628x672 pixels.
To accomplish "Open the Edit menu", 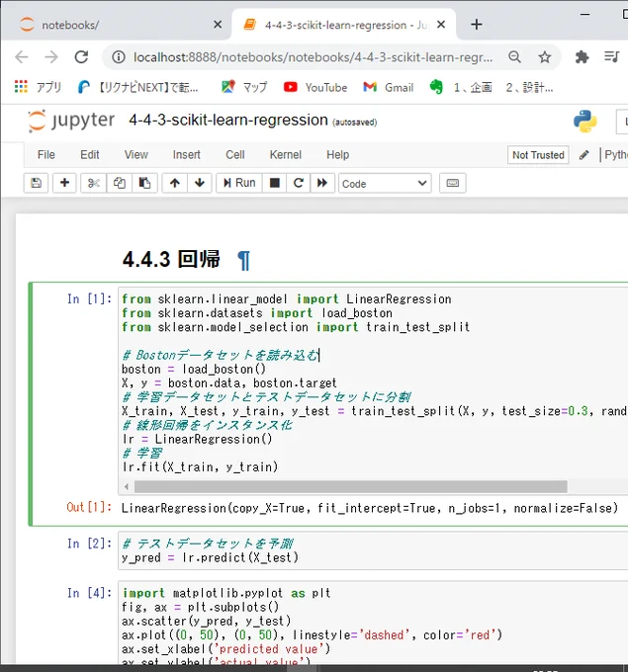I will click(x=90, y=155).
